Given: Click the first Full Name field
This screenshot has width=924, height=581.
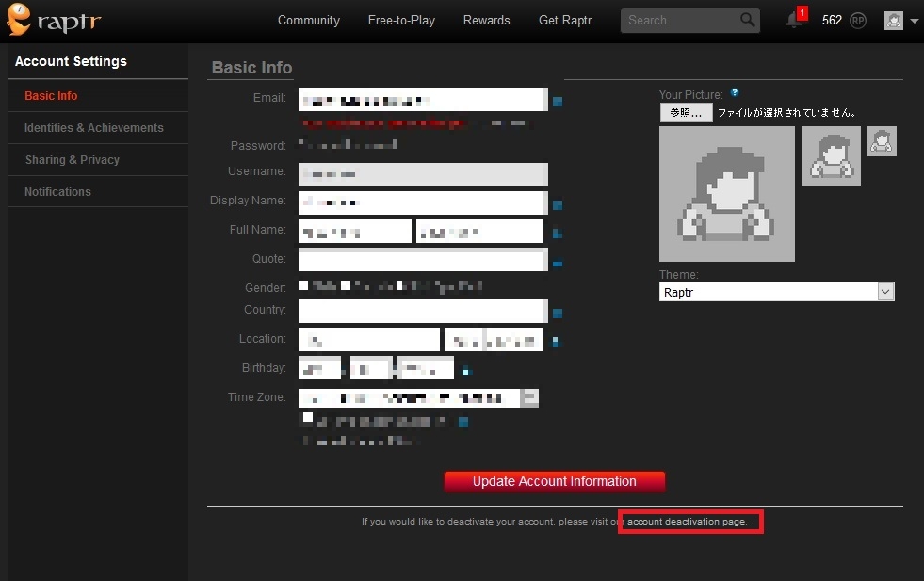Looking at the screenshot, I should coord(355,231).
